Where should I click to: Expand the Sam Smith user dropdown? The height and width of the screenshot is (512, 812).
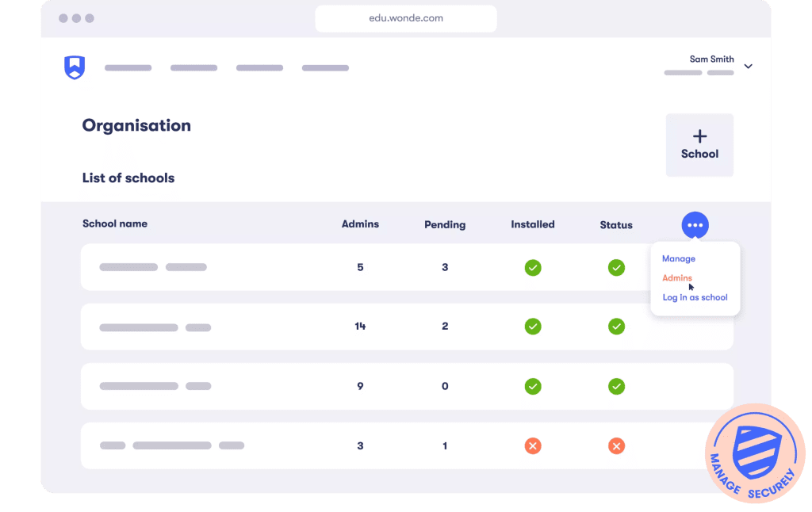click(x=749, y=67)
